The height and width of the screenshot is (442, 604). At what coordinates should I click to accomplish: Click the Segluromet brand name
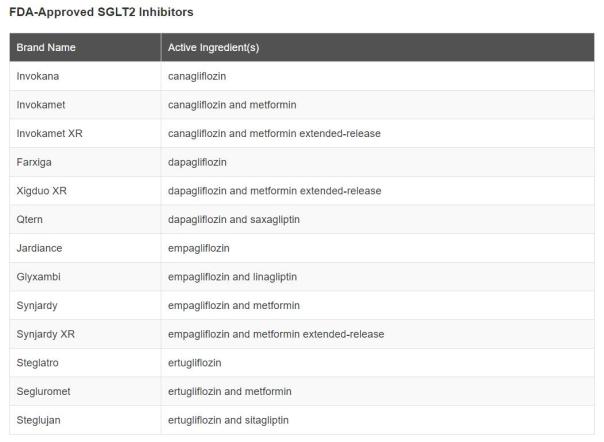coord(43,392)
